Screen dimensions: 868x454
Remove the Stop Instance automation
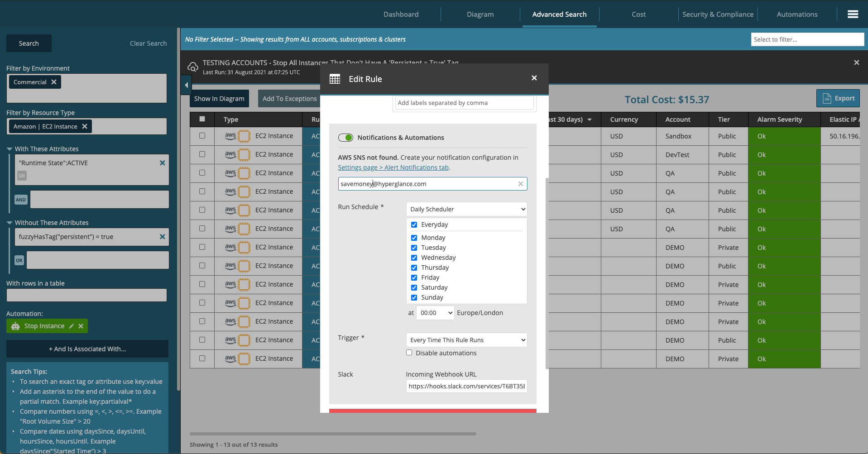point(81,326)
